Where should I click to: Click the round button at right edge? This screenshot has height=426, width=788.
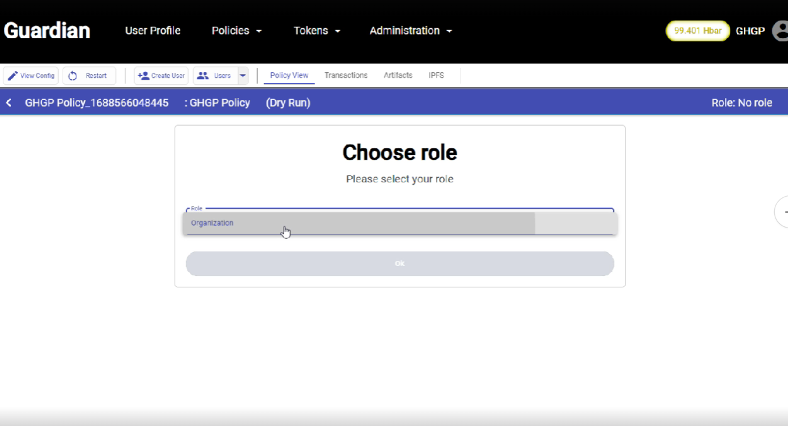point(782,211)
